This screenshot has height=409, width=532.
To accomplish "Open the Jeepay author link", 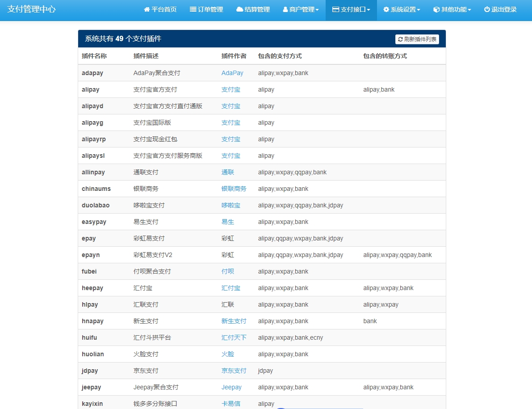I will pyautogui.click(x=231, y=387).
